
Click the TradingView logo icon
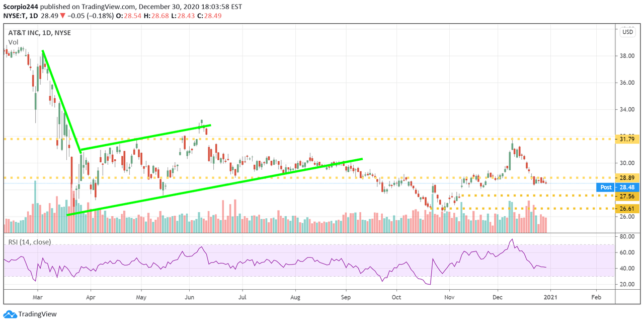tap(10, 314)
